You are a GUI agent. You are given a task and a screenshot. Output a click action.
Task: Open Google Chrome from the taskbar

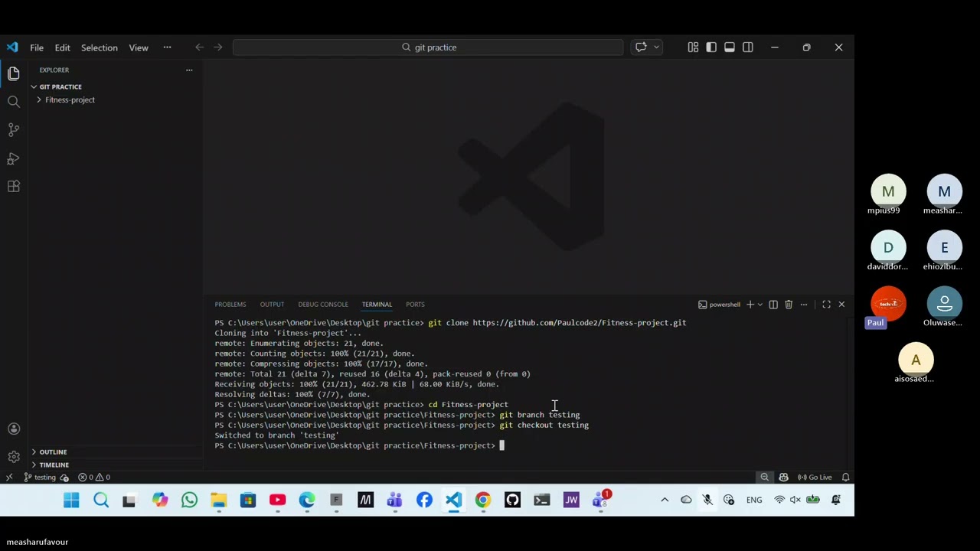pos(483,500)
